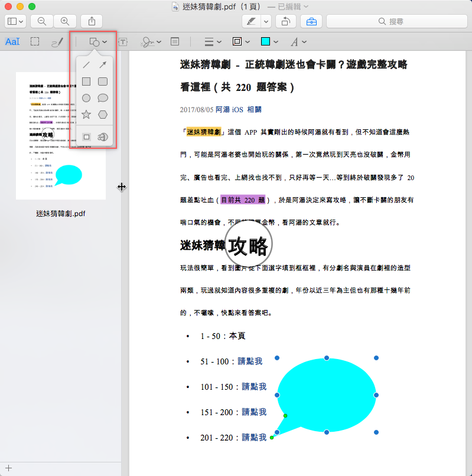Insert the star shape
Viewport: 472px width, 476px height.
click(x=86, y=115)
